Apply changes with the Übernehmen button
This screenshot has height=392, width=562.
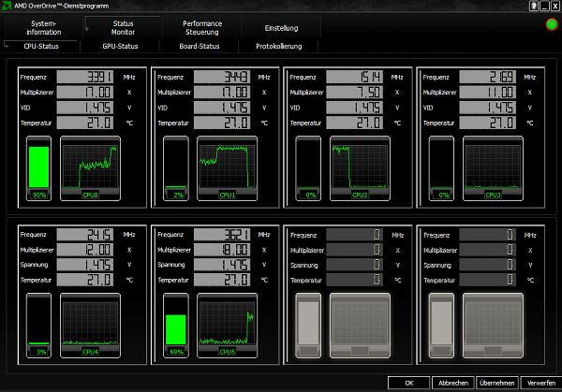(x=496, y=383)
